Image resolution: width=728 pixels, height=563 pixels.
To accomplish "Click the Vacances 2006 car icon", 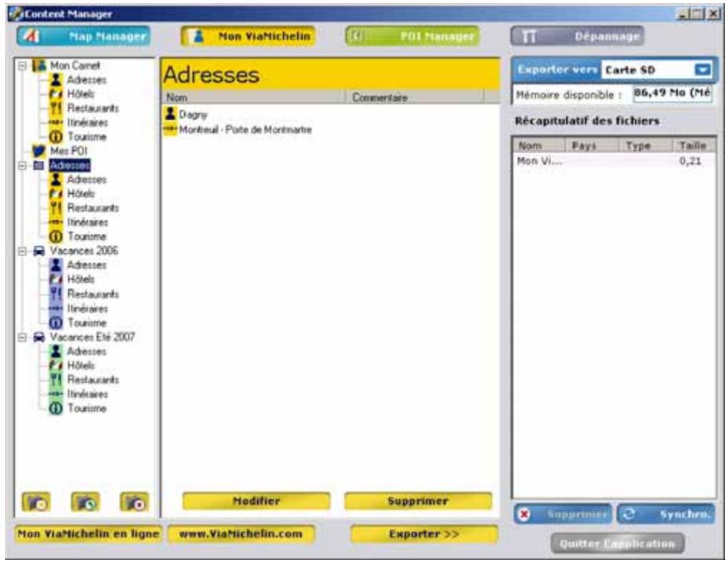I will click(39, 251).
